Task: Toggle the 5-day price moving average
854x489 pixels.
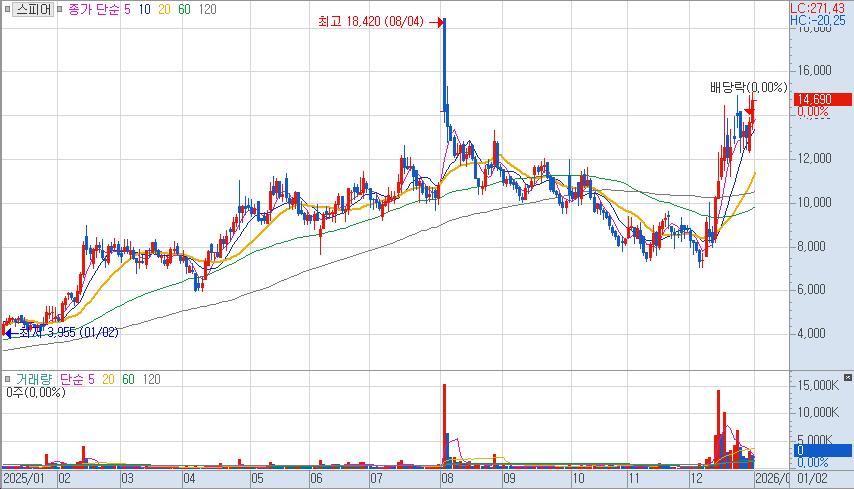Action: 129,9
